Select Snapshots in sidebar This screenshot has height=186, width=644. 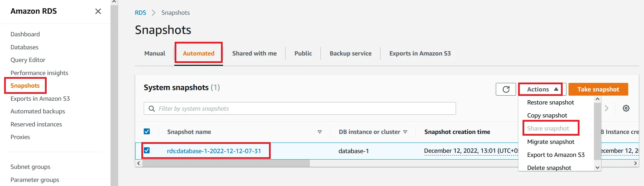[25, 86]
